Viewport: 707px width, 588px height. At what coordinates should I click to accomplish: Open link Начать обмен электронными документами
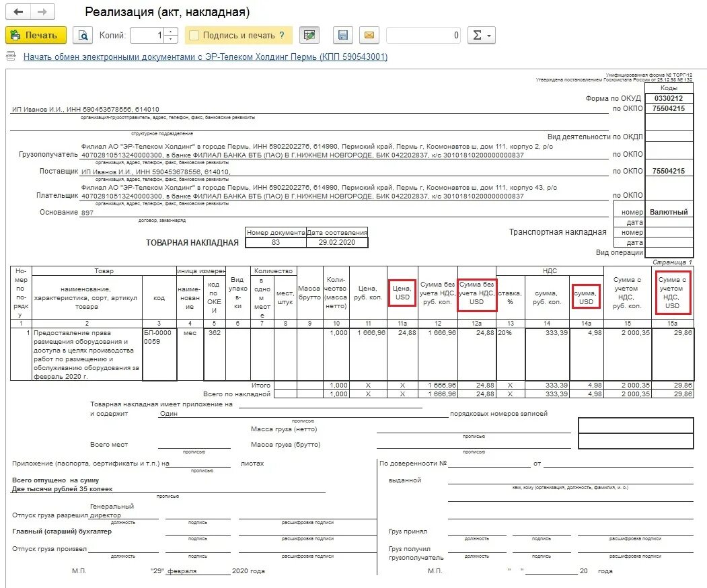205,57
